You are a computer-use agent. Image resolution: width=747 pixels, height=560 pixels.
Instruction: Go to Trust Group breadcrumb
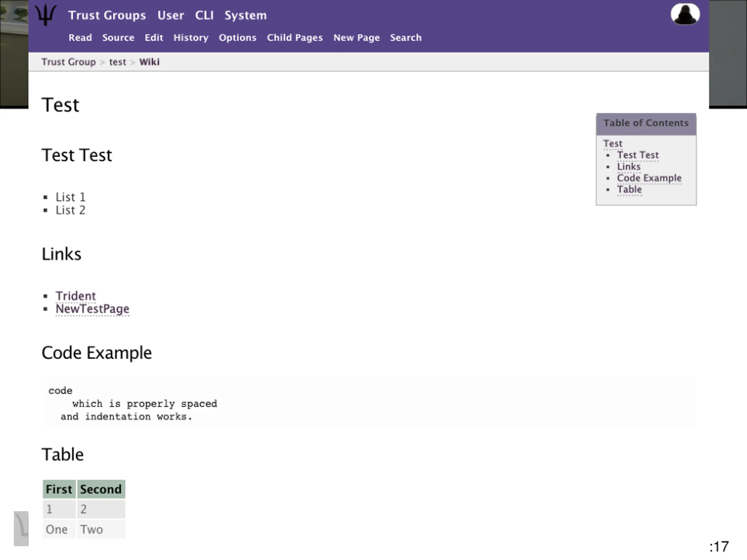click(x=69, y=62)
